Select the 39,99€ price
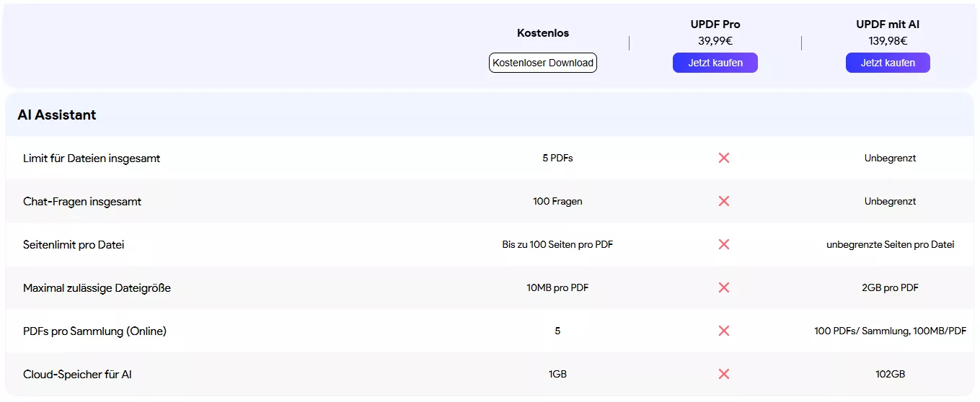 715,41
